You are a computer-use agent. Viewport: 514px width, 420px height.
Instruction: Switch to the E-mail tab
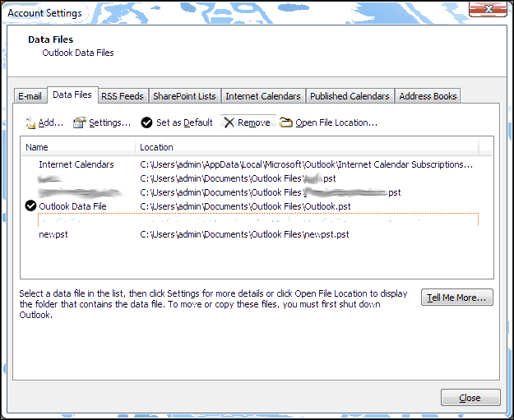pyautogui.click(x=30, y=96)
